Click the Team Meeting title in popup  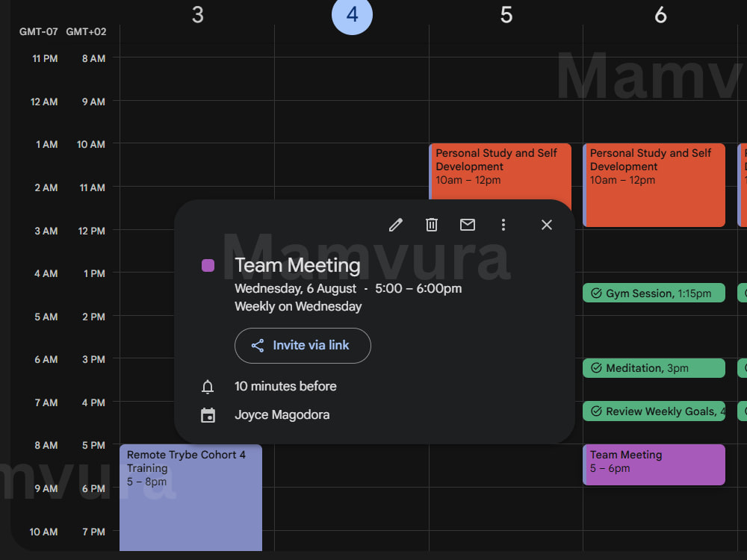tap(298, 265)
